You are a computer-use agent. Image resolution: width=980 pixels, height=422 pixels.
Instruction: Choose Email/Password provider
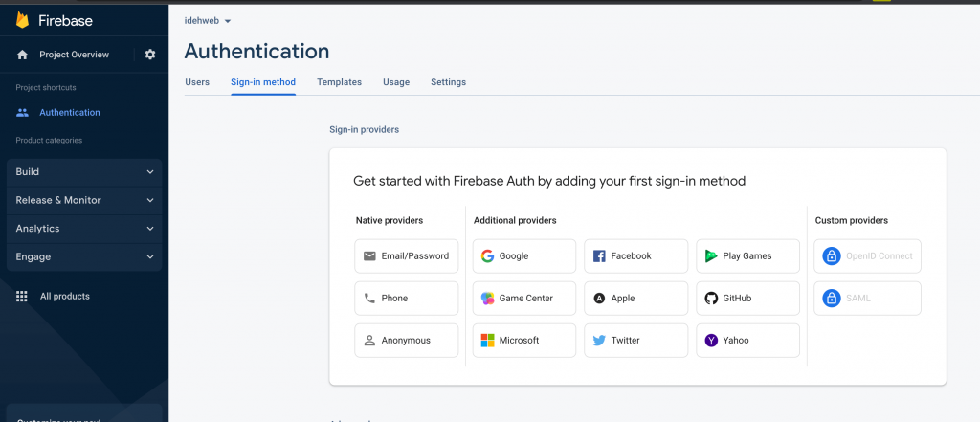click(406, 255)
